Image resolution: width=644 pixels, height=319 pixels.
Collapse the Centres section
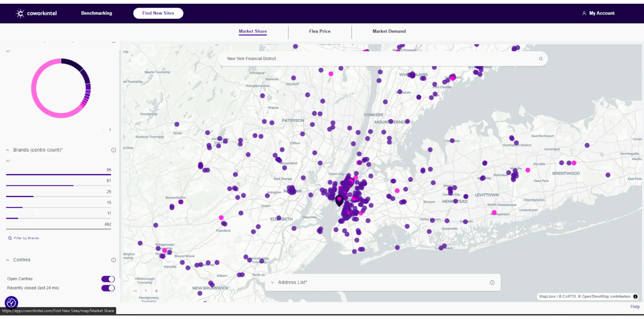tap(7, 260)
